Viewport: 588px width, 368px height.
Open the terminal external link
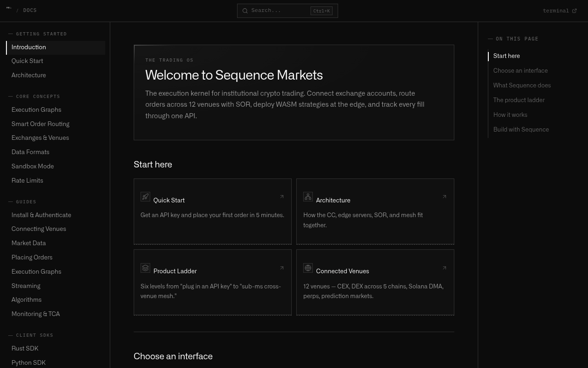tap(560, 11)
